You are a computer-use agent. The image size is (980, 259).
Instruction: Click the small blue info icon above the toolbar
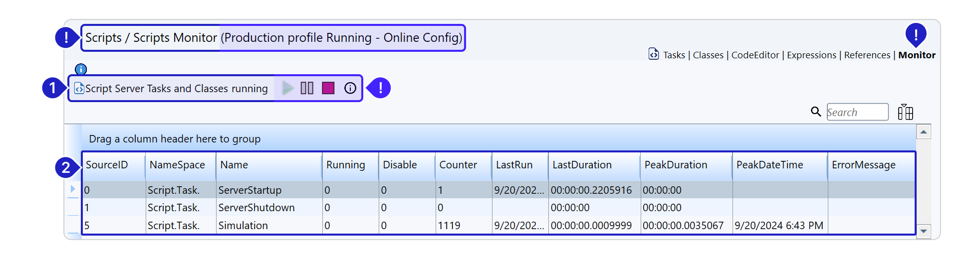click(81, 69)
